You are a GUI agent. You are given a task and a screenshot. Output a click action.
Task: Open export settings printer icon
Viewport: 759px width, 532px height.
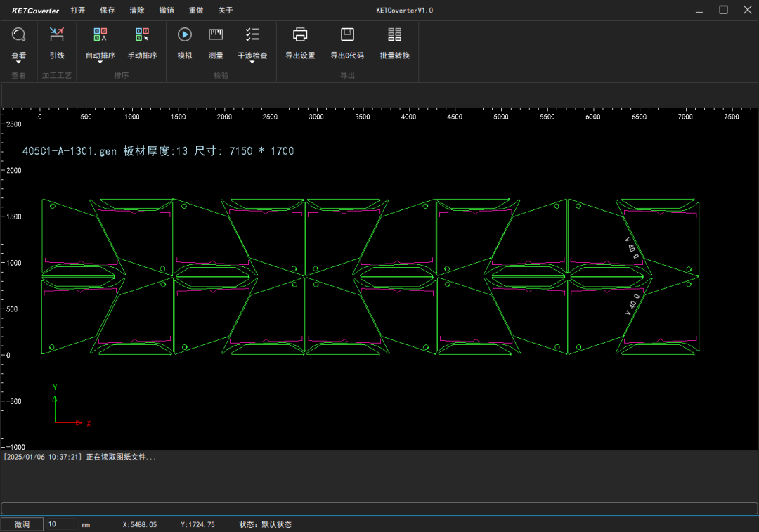[300, 35]
